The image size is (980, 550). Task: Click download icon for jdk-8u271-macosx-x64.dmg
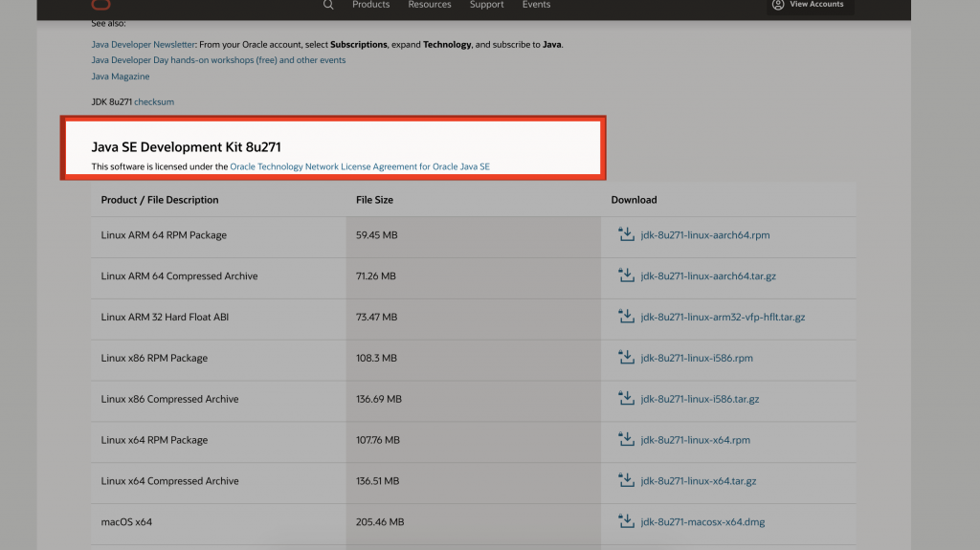pos(626,521)
